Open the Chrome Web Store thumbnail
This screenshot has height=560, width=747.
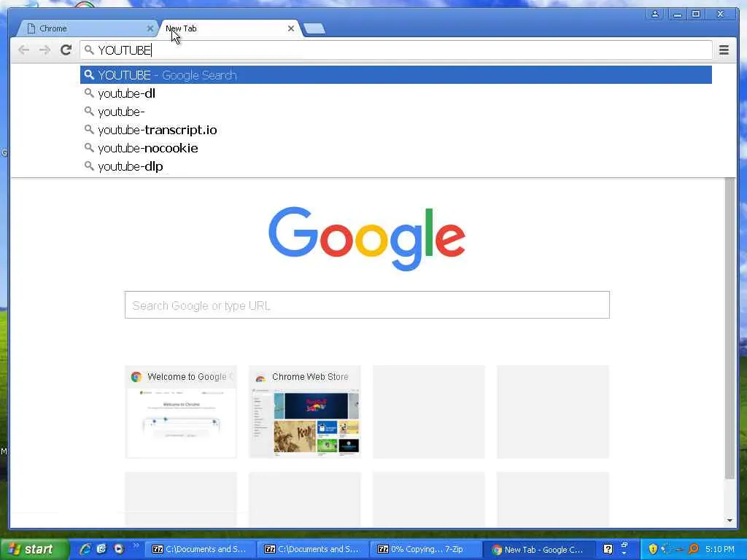click(305, 412)
